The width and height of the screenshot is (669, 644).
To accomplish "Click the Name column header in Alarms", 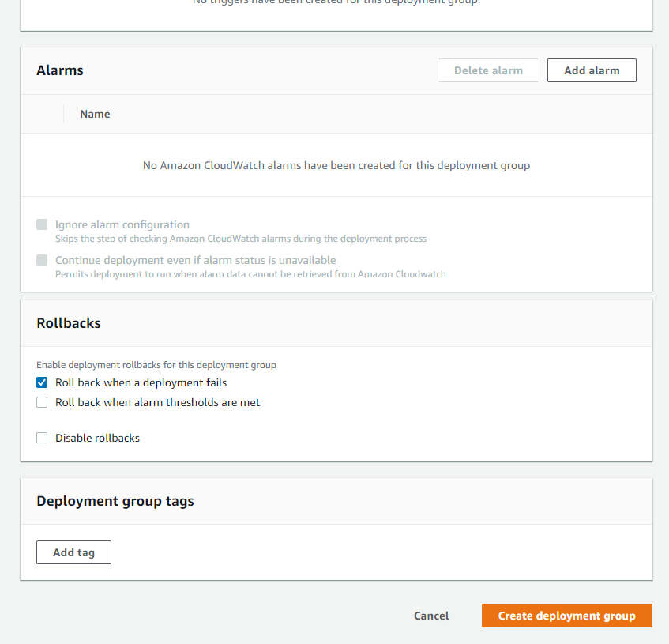I will coord(95,114).
